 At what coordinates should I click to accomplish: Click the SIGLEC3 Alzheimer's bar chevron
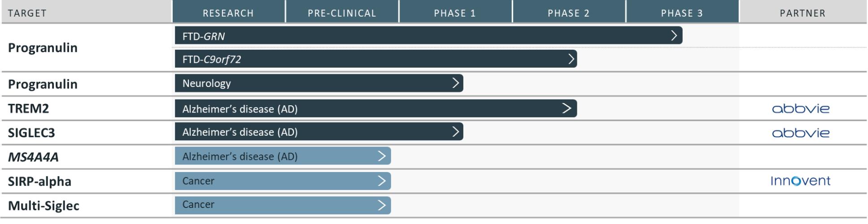point(456,132)
